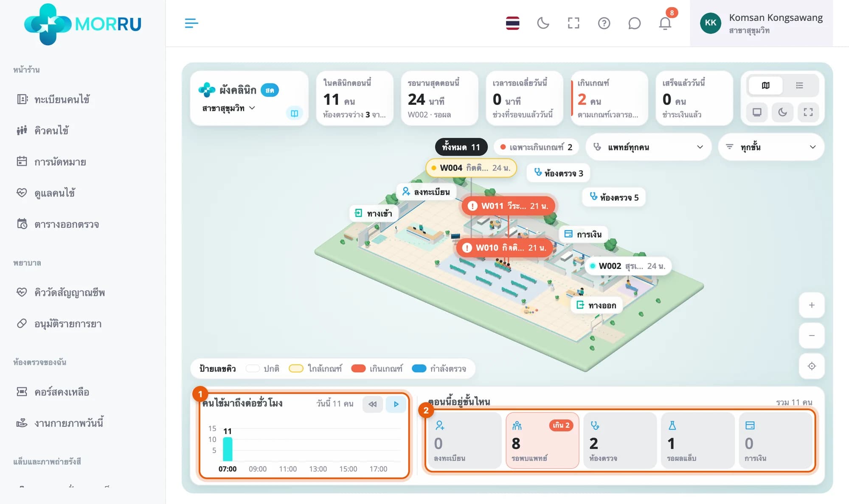Click the play button on arrivals chart
This screenshot has height=504, width=849.
point(396,404)
